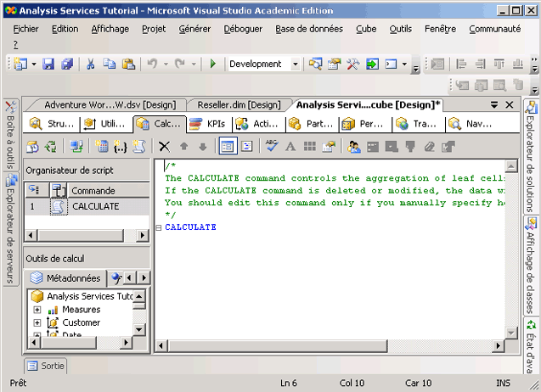Open the Redo history dropdown arrow
This screenshot has height=392, width=541.
point(194,64)
